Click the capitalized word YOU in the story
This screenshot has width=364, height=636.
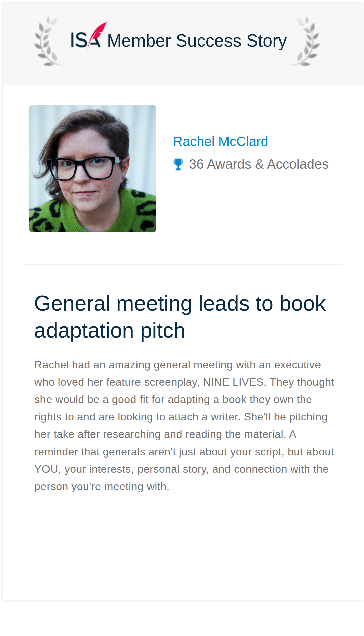[x=47, y=469]
